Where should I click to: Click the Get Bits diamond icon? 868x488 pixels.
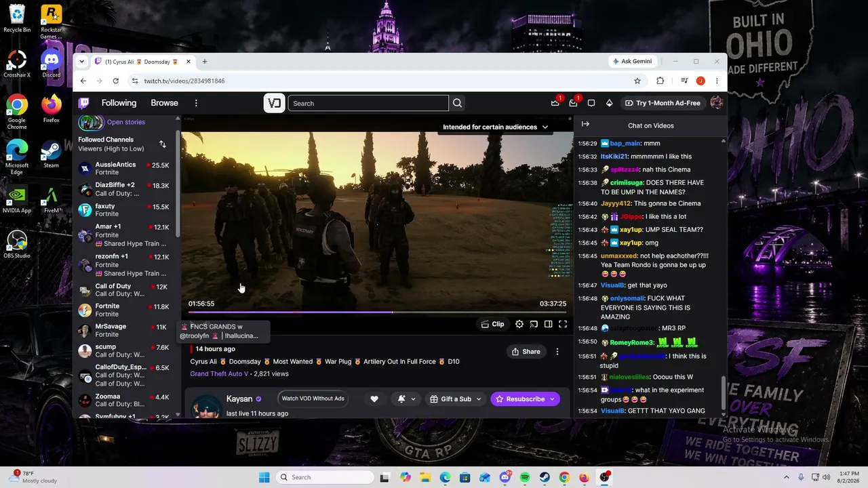coord(609,103)
